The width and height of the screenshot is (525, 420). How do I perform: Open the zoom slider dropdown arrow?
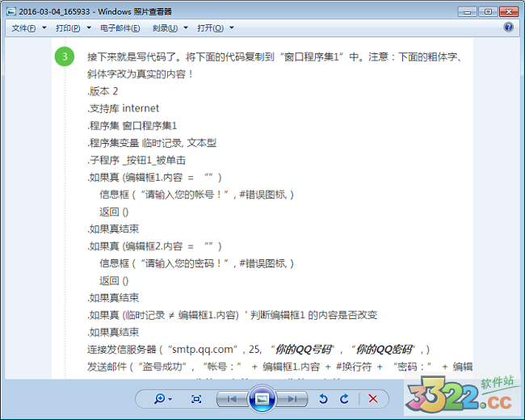click(x=170, y=399)
